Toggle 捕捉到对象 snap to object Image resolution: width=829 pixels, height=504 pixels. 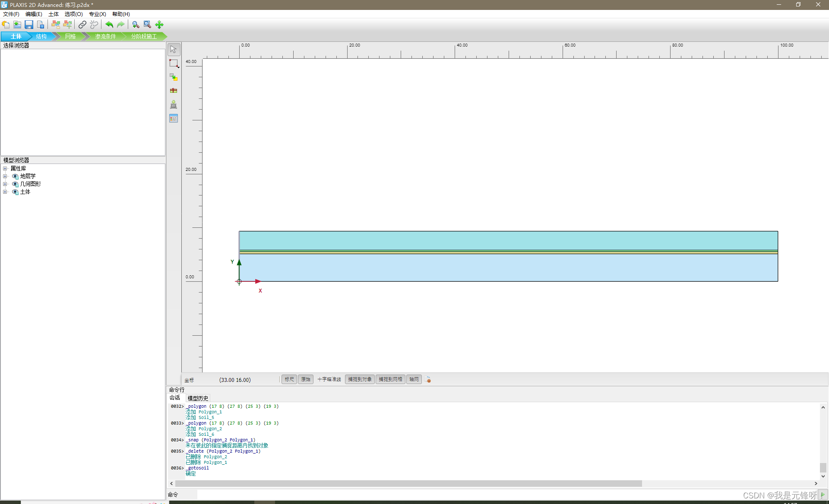[360, 379]
